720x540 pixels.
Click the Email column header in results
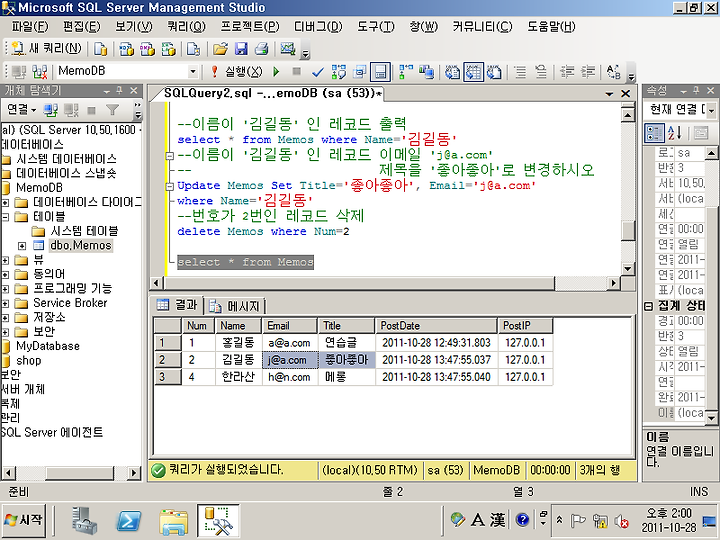[x=290, y=326]
